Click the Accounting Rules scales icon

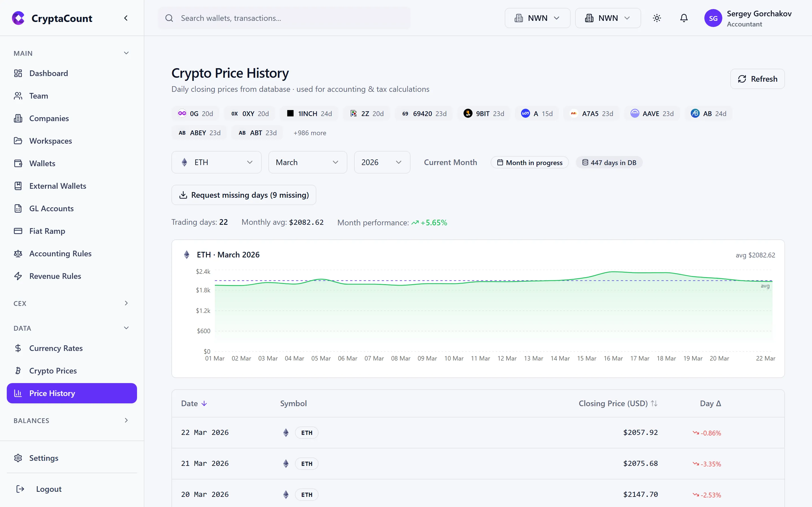click(18, 253)
